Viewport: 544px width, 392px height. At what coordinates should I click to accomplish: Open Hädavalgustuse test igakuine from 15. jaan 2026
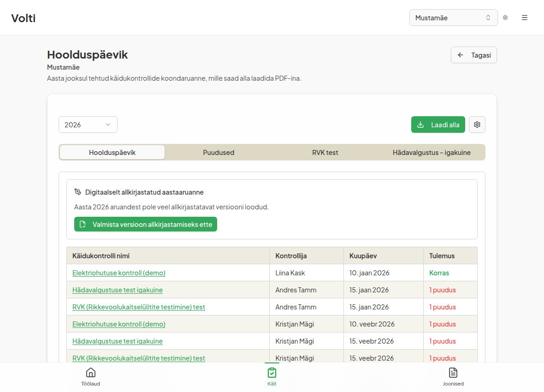(117, 290)
